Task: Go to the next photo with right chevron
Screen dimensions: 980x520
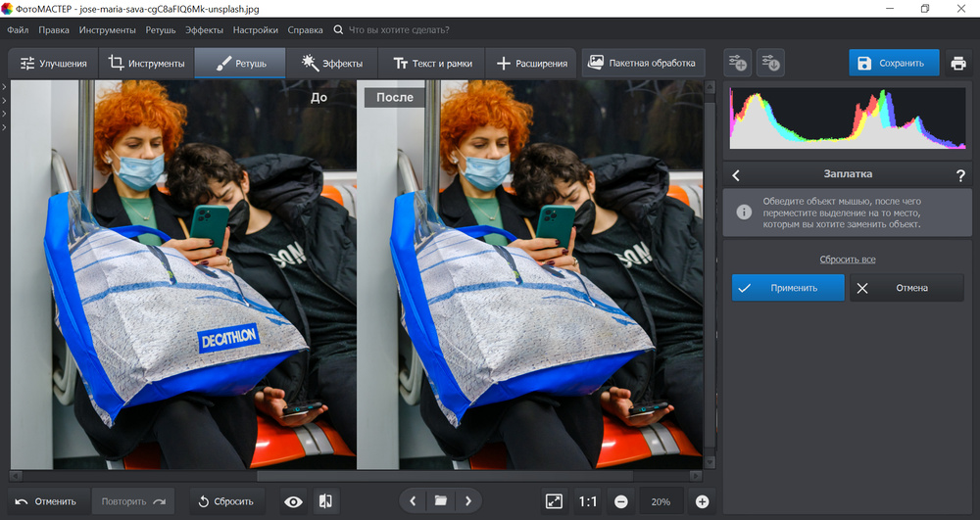Action: pyautogui.click(x=468, y=501)
